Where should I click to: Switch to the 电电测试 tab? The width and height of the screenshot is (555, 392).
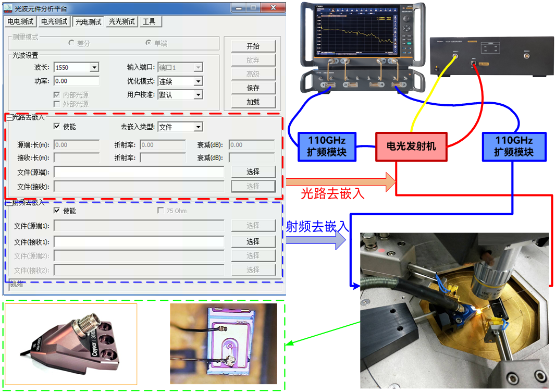tap(20, 21)
